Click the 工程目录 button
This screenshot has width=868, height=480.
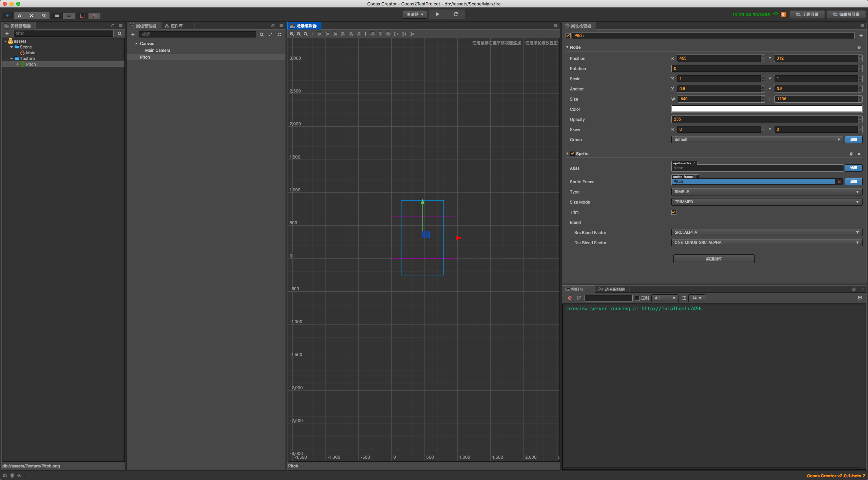(807, 14)
